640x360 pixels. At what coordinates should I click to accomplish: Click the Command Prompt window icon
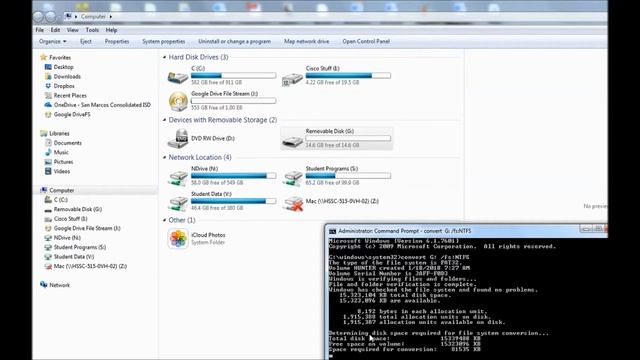(x=332, y=231)
